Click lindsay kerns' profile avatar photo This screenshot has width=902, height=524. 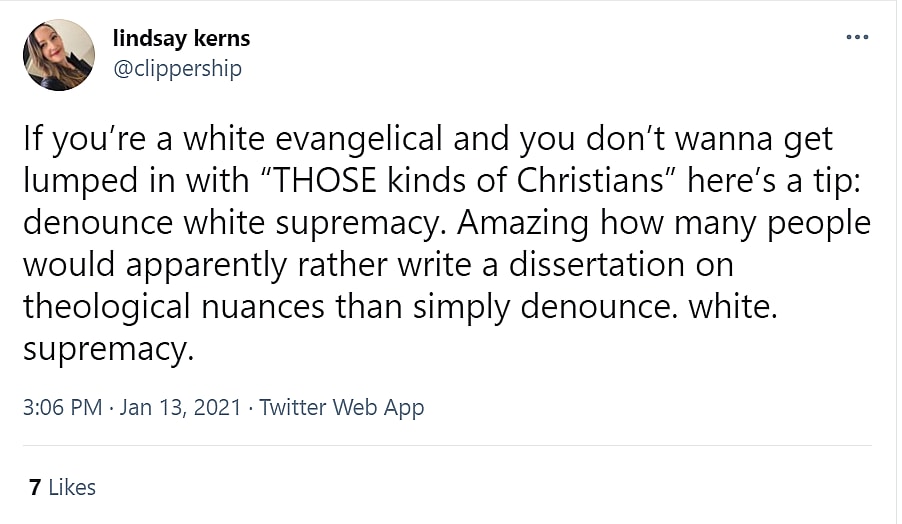(59, 55)
